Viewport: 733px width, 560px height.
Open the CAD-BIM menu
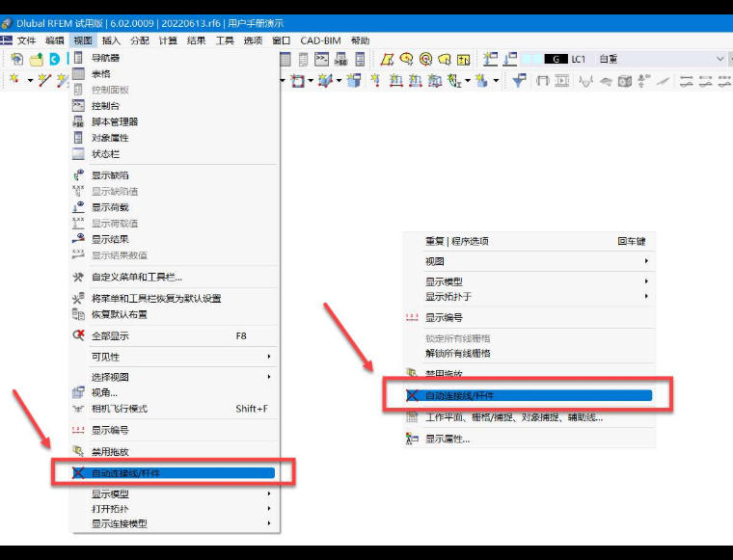click(x=320, y=40)
